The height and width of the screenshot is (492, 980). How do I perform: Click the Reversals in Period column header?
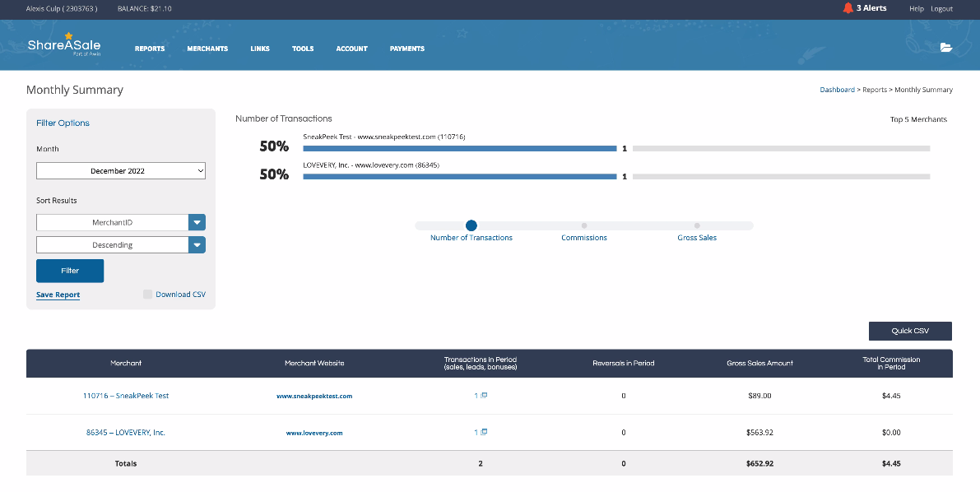pyautogui.click(x=623, y=363)
